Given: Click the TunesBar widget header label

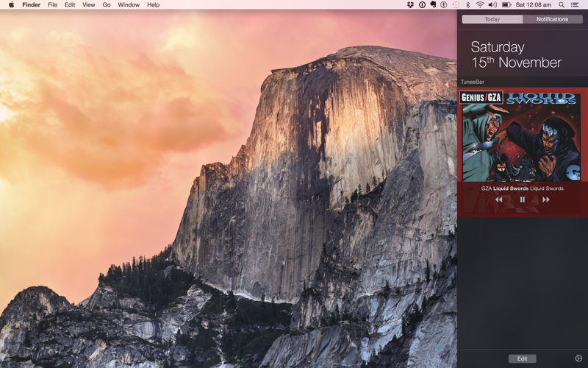Looking at the screenshot, I should pos(473,82).
